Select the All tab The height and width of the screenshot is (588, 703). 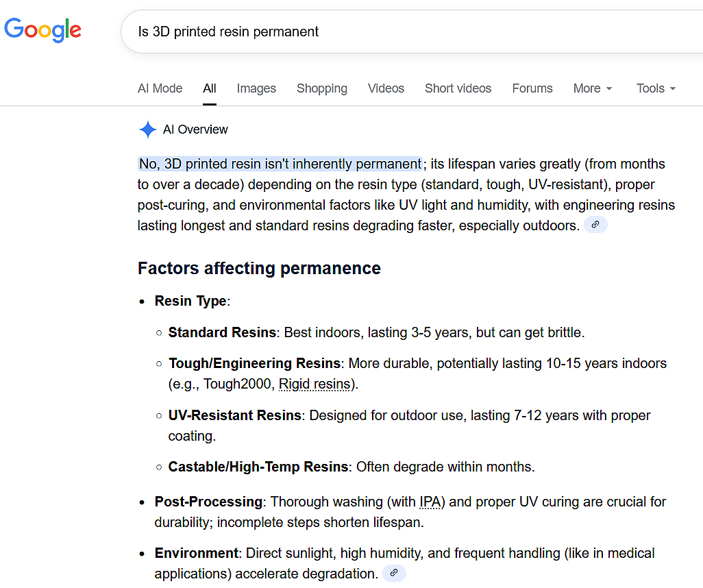(x=210, y=88)
